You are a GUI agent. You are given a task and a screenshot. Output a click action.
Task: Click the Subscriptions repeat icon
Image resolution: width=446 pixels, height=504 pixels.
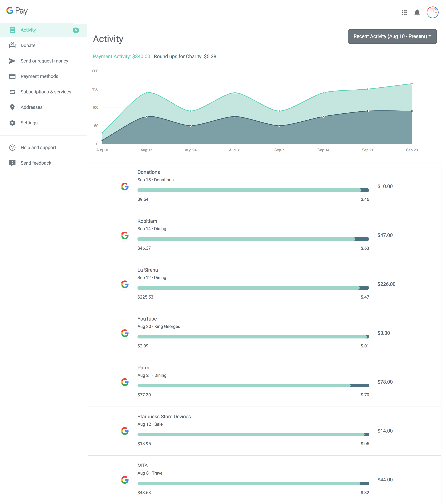pyautogui.click(x=12, y=92)
